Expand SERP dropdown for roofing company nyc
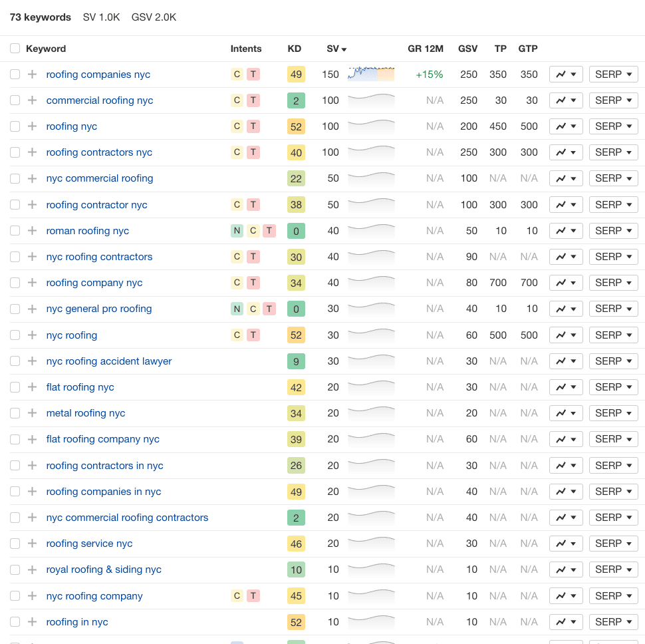The height and width of the screenshot is (644, 645). click(x=613, y=283)
